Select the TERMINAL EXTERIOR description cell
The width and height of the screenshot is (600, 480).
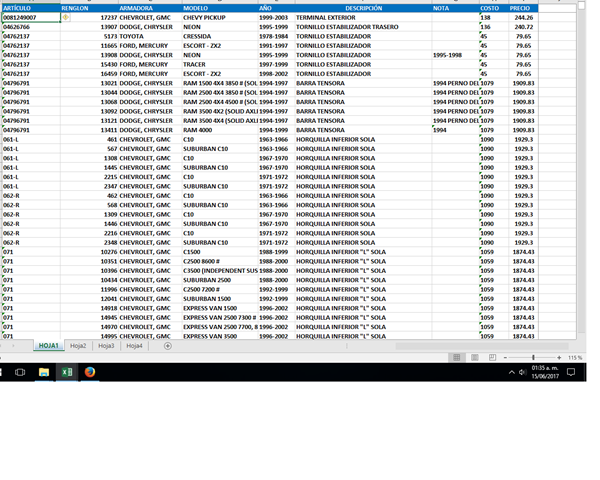pos(364,17)
